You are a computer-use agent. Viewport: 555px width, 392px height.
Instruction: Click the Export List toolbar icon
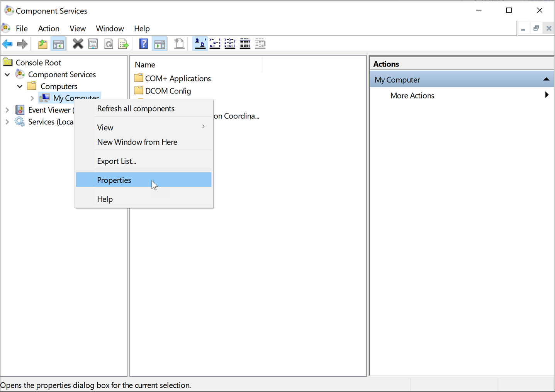(123, 44)
